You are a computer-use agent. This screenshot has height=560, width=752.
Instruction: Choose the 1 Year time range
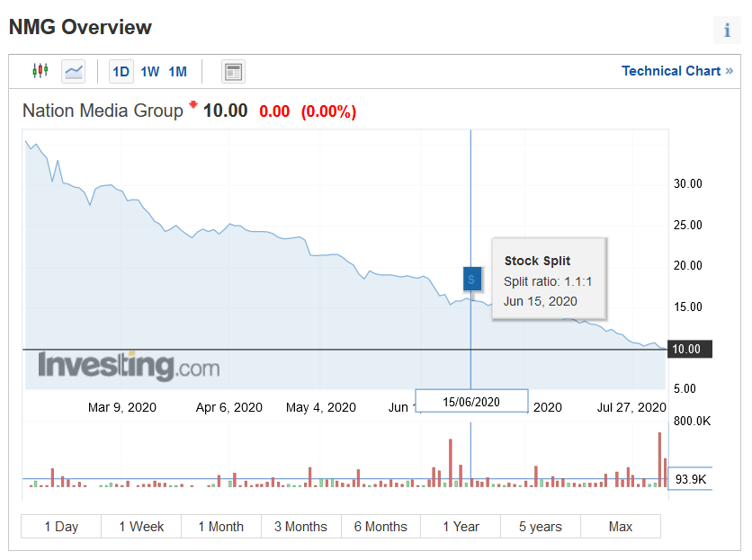coord(461,527)
